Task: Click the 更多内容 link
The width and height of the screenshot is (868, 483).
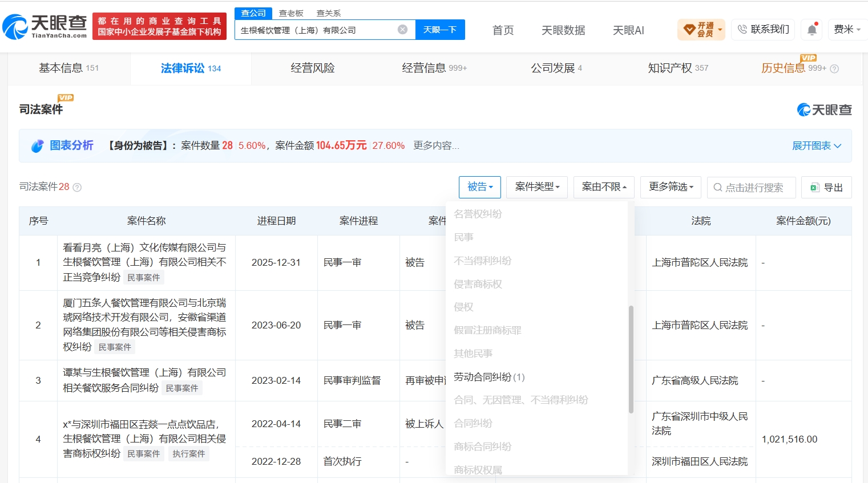Action: tap(436, 146)
